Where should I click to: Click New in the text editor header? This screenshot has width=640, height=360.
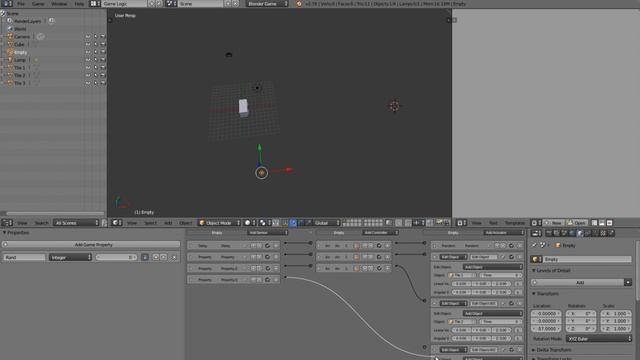553,223
